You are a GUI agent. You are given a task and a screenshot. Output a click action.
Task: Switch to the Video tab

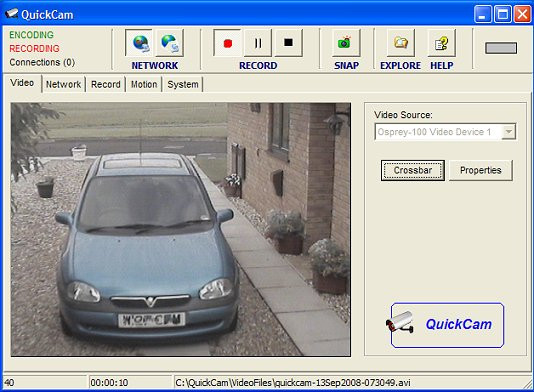click(22, 83)
